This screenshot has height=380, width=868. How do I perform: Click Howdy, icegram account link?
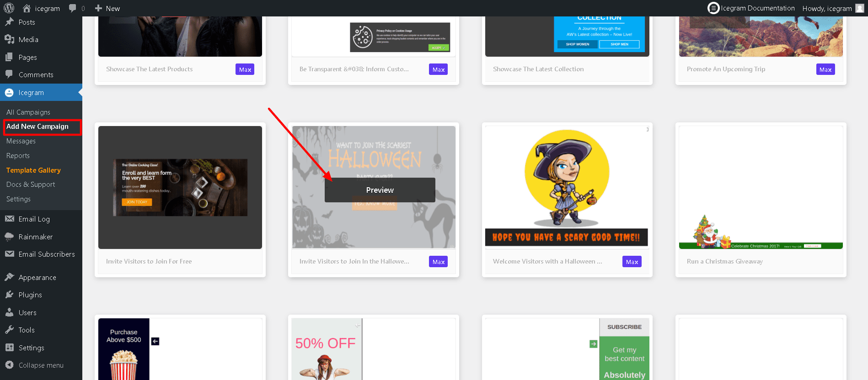point(827,8)
